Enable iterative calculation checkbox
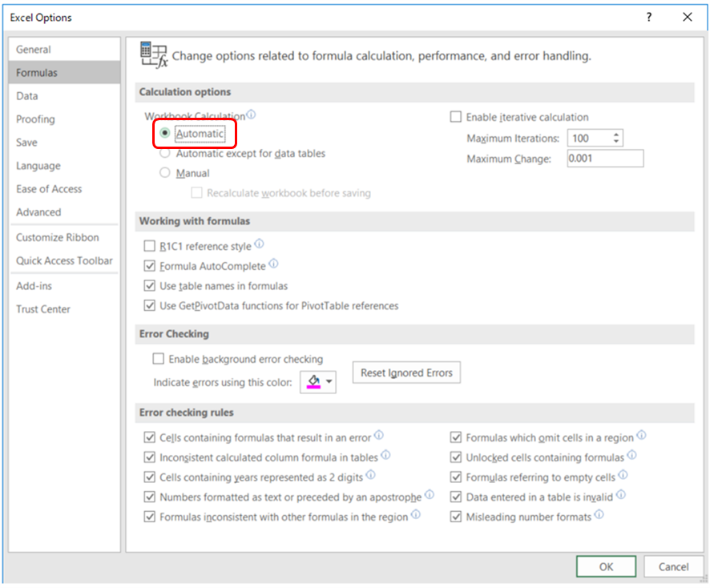The height and width of the screenshot is (588, 710). tap(455, 117)
